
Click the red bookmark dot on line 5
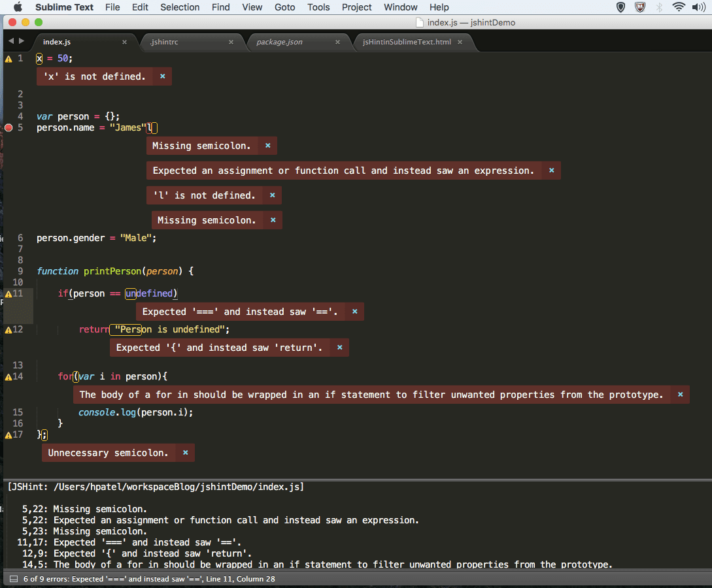(7, 127)
